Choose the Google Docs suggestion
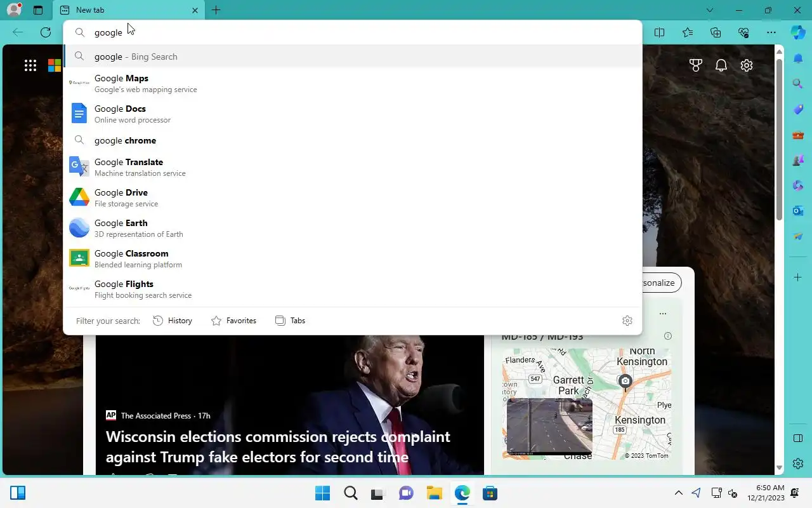The width and height of the screenshot is (812, 508). point(353,114)
